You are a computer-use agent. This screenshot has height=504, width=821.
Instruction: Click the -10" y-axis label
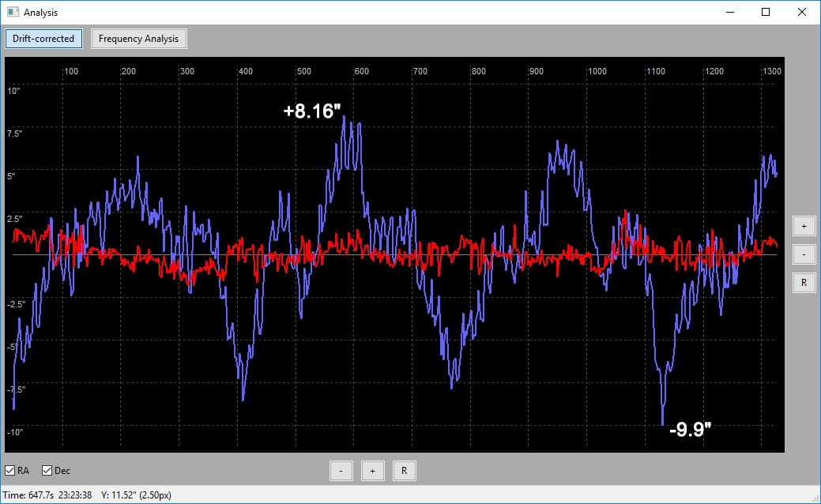click(x=15, y=432)
